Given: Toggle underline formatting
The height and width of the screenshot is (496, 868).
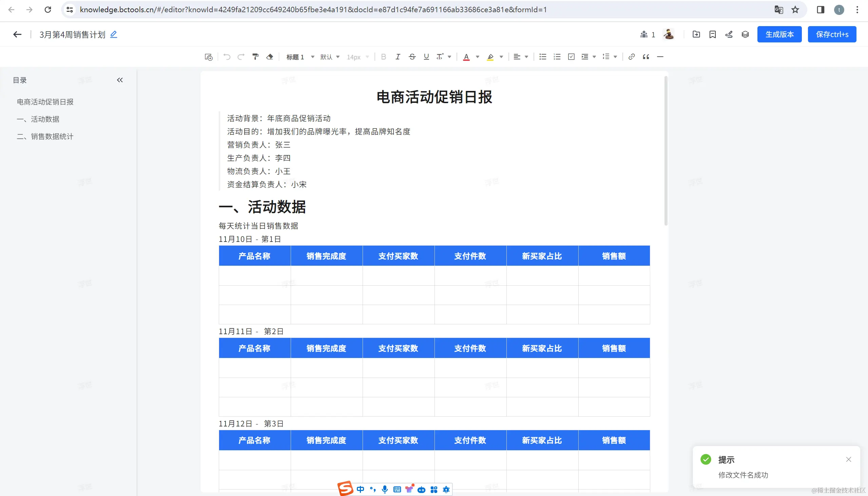Looking at the screenshot, I should (426, 57).
